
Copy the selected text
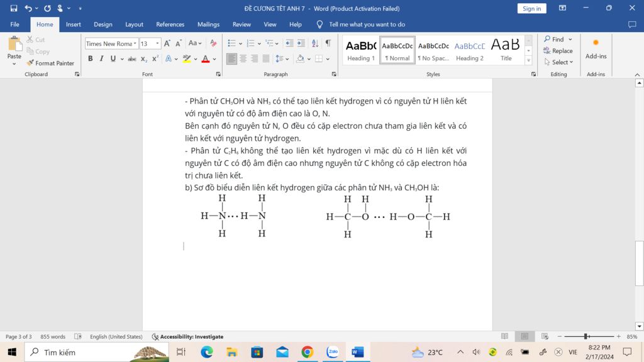38,52
